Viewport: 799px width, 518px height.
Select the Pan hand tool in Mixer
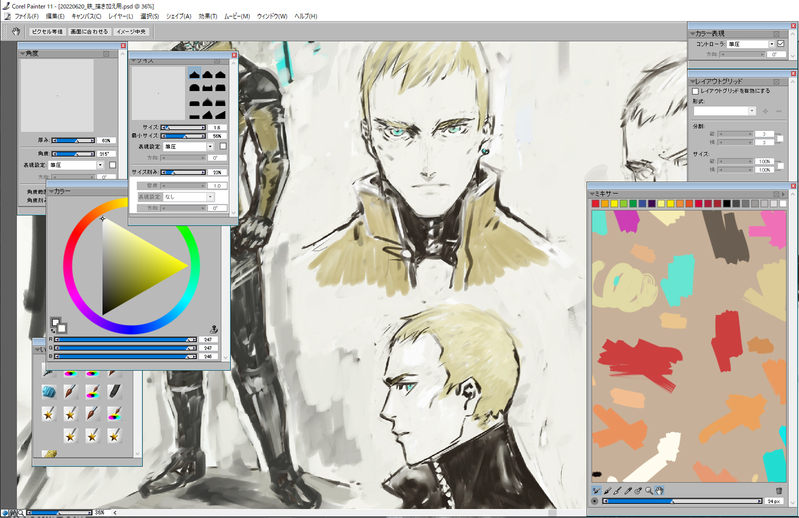pyautogui.click(x=659, y=490)
